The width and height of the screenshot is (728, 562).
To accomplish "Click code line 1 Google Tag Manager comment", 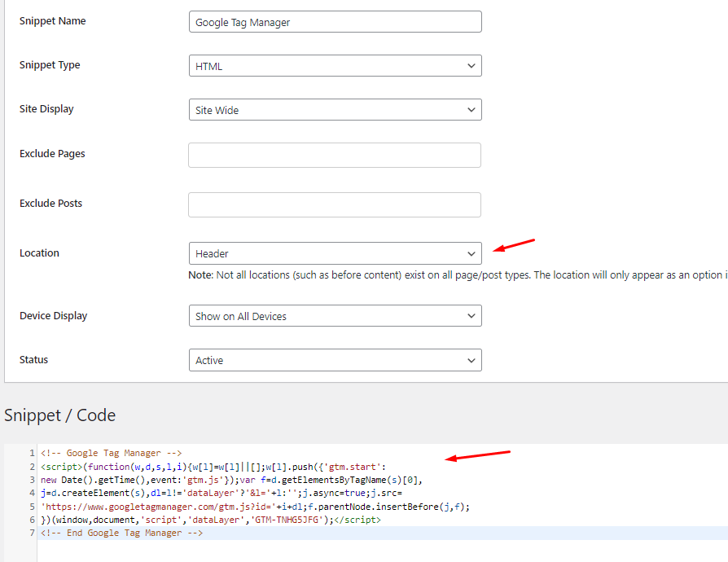I will pyautogui.click(x=112, y=453).
